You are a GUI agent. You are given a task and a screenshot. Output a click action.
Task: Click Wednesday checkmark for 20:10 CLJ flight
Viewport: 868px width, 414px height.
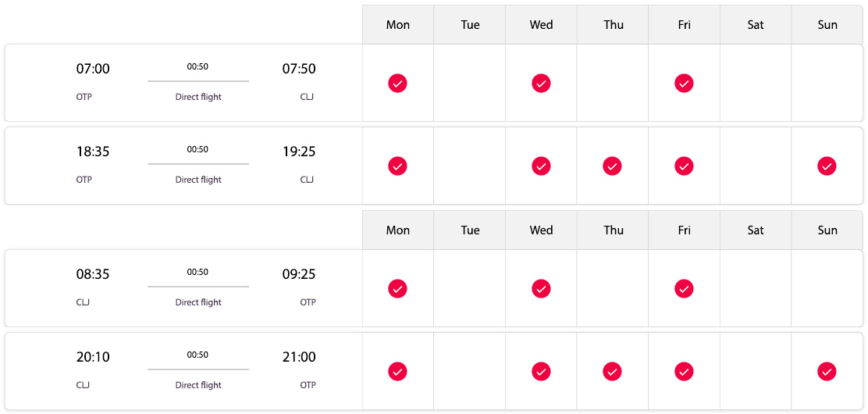click(x=541, y=371)
